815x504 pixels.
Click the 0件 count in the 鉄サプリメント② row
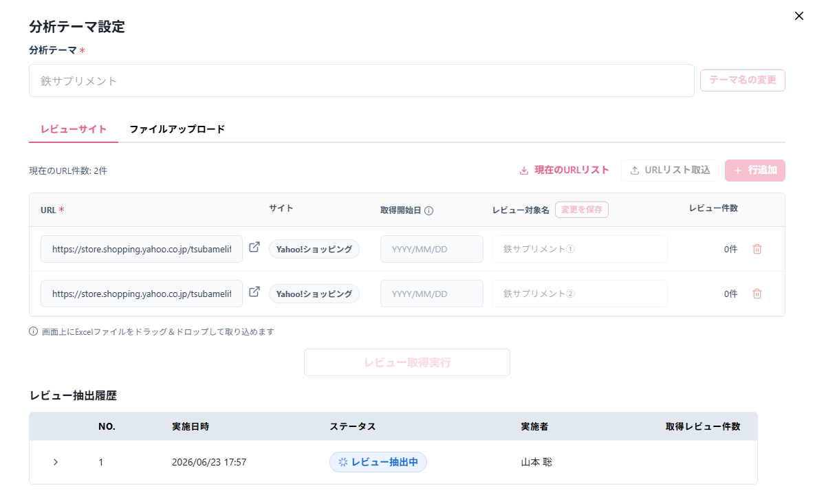point(730,294)
